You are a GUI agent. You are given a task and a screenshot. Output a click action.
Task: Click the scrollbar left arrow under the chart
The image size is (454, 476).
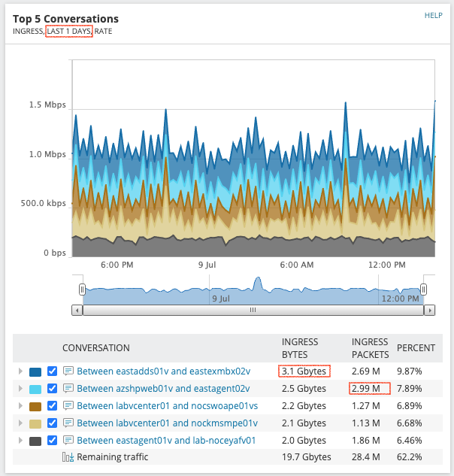coord(77,311)
